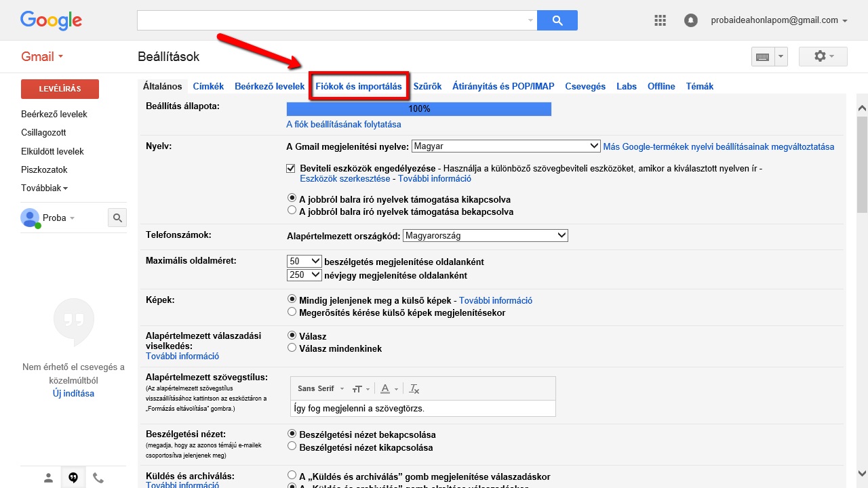The height and width of the screenshot is (488, 868).
Task: Click the sample text body preview field
Action: (x=422, y=408)
